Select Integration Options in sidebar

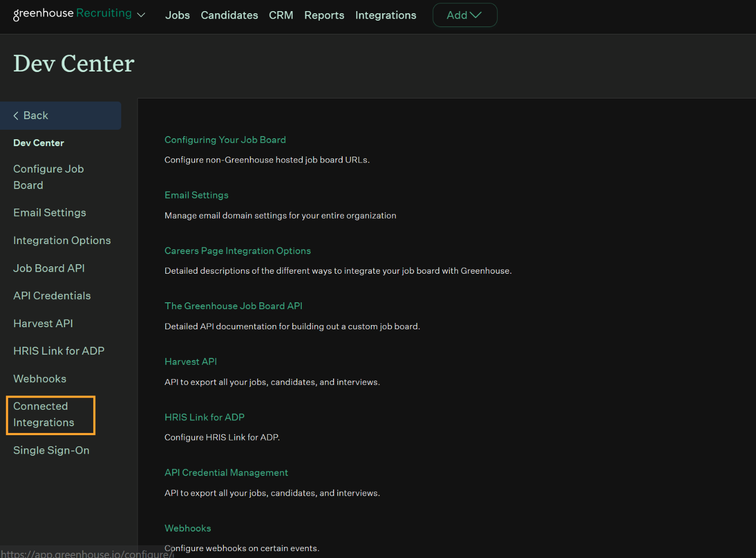click(62, 240)
